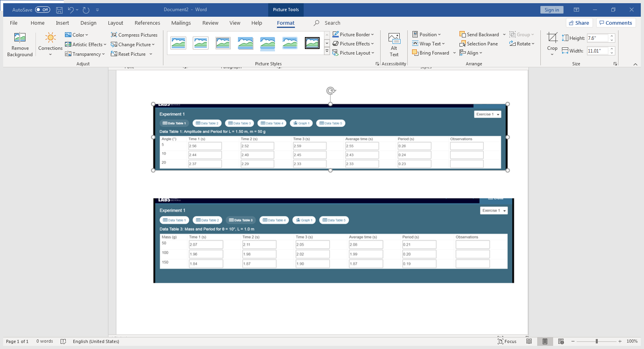Image resolution: width=644 pixels, height=349 pixels.
Task: Open Artistic Effects menu
Action: pyautogui.click(x=85, y=45)
